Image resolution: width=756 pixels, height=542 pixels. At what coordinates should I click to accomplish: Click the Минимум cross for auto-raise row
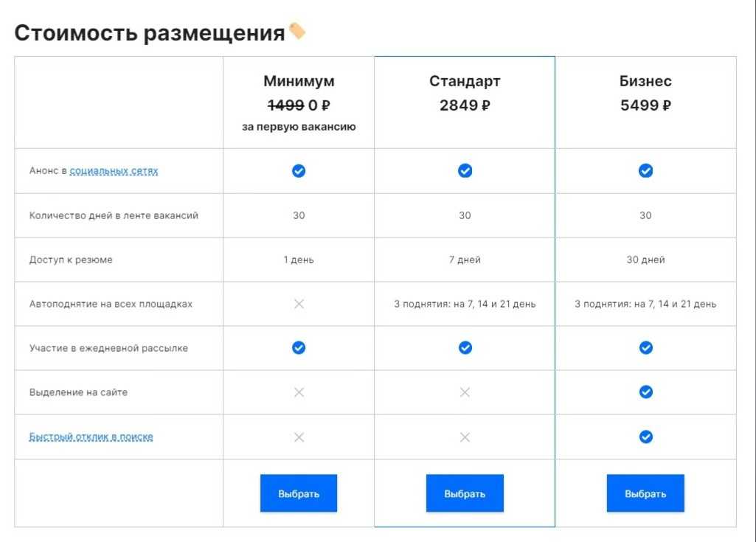pyautogui.click(x=299, y=304)
